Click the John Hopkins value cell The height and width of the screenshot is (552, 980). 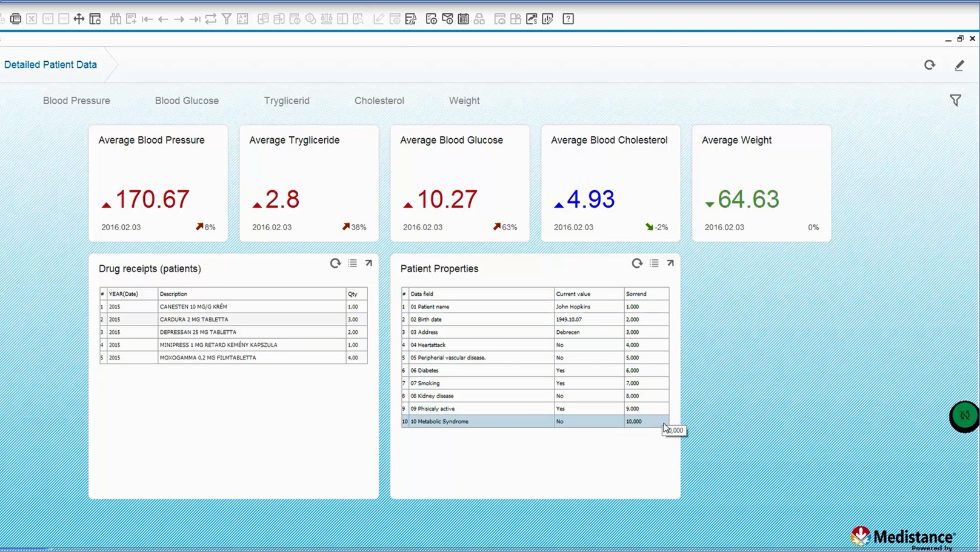(x=589, y=307)
